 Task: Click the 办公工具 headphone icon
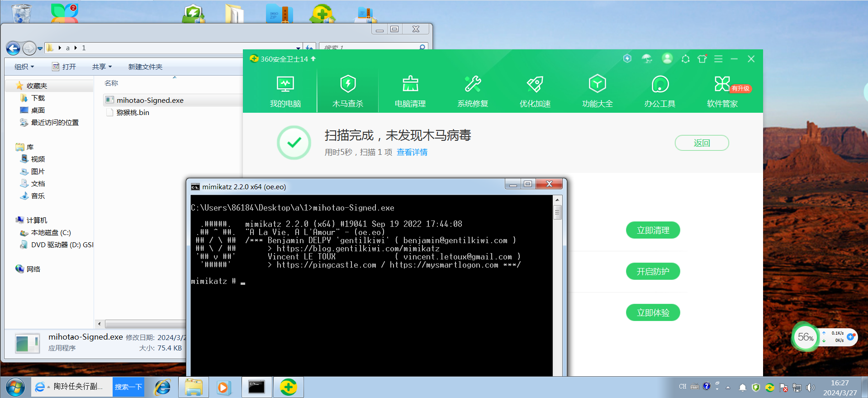(660, 84)
